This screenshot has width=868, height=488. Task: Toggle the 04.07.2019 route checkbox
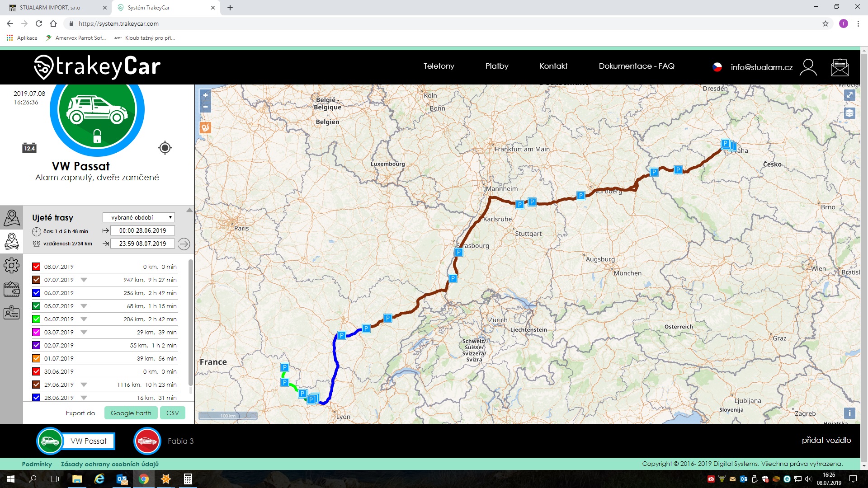(36, 319)
